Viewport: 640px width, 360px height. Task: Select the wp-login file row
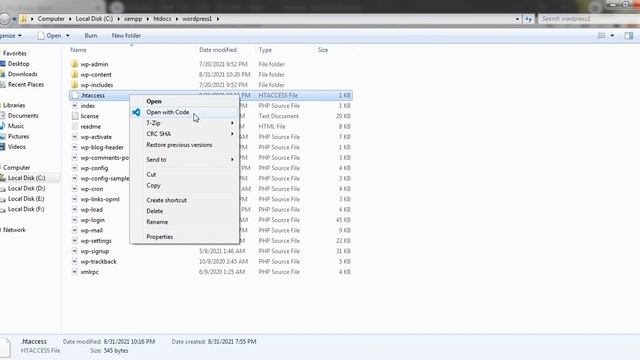[x=211, y=220]
